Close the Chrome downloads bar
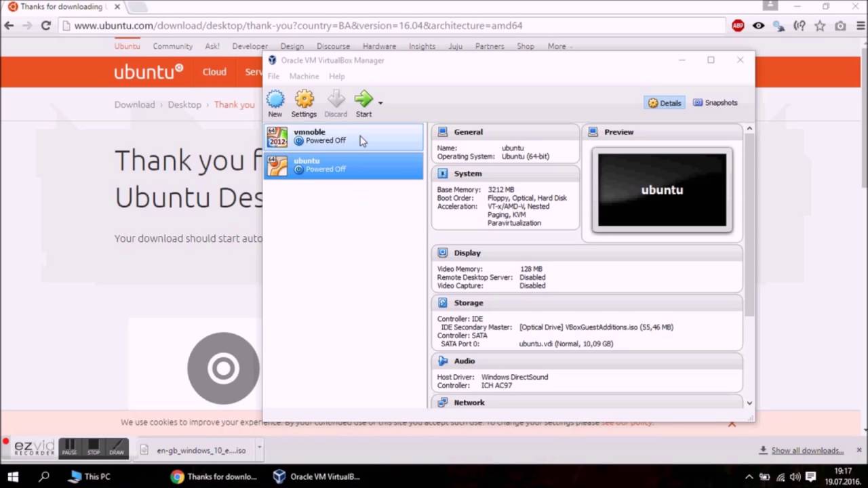This screenshot has width=868, height=488. coord(859,450)
